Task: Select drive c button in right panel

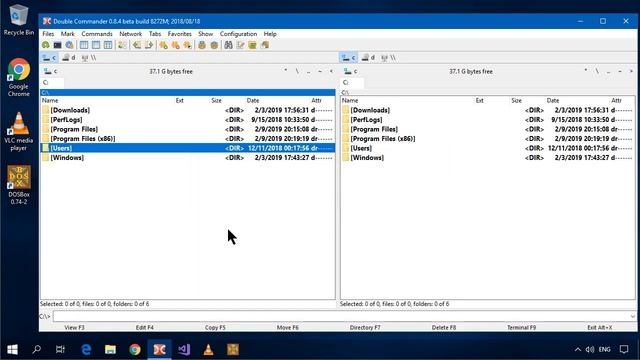Action: (349, 58)
